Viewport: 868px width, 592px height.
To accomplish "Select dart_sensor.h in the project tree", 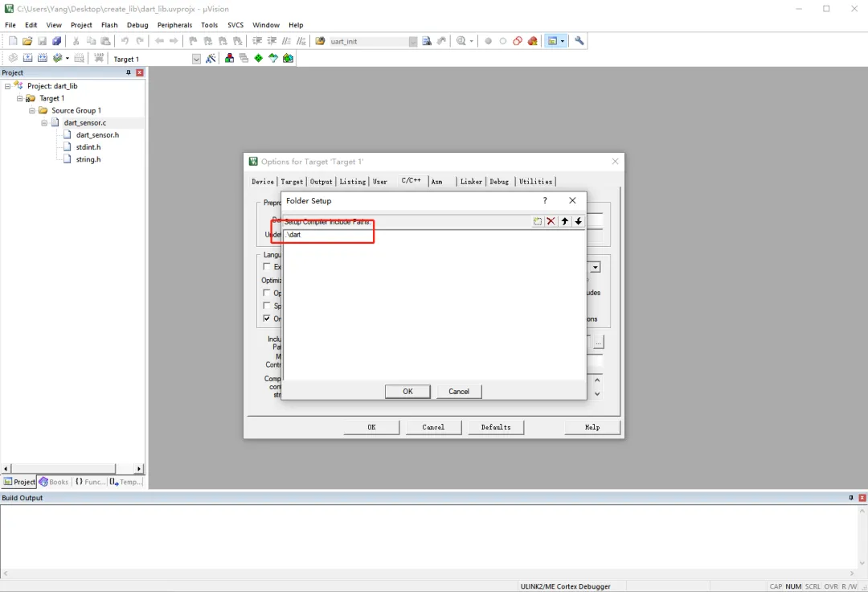I will tap(97, 135).
